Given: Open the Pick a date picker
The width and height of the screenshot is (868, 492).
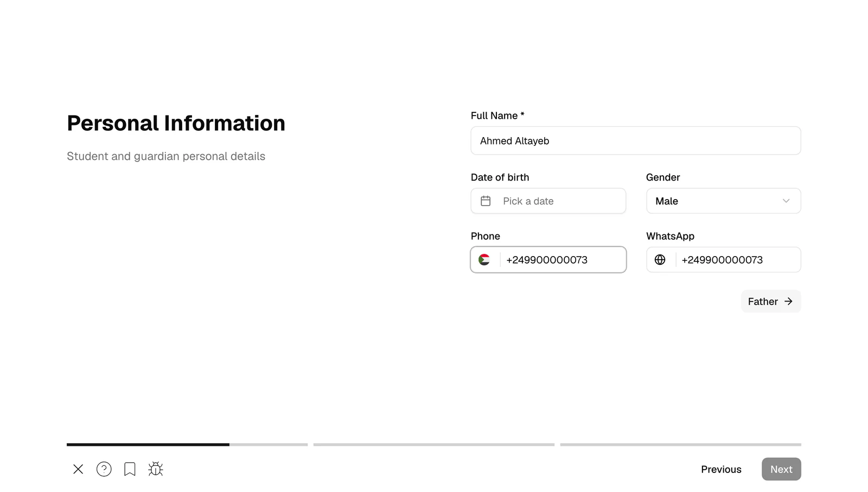Looking at the screenshot, I should [548, 201].
